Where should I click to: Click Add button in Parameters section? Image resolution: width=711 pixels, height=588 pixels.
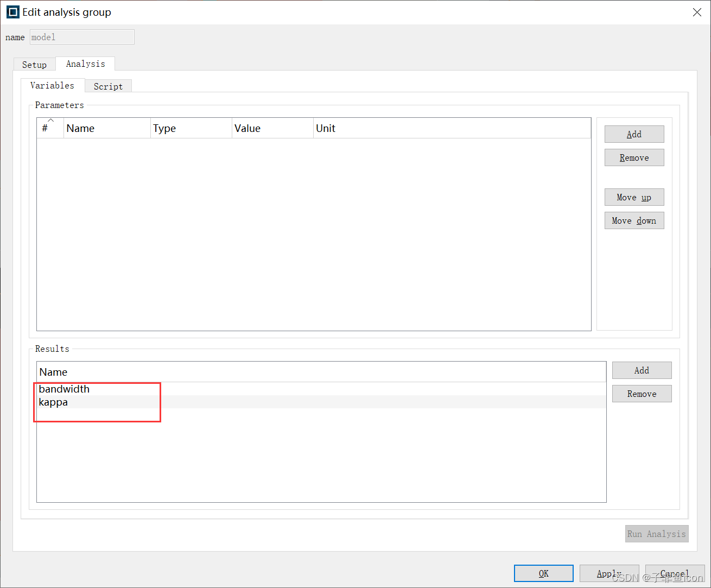[x=634, y=134]
